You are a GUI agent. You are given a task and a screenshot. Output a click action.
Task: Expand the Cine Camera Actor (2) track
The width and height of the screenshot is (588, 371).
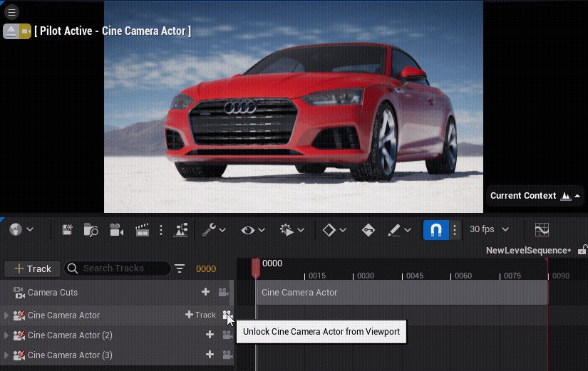tap(6, 335)
